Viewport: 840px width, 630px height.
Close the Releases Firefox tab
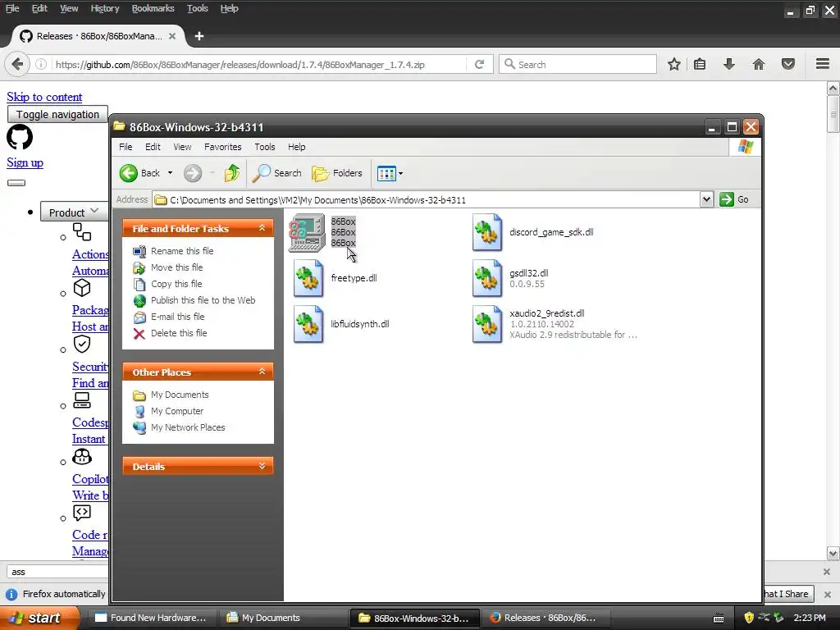pos(172,36)
